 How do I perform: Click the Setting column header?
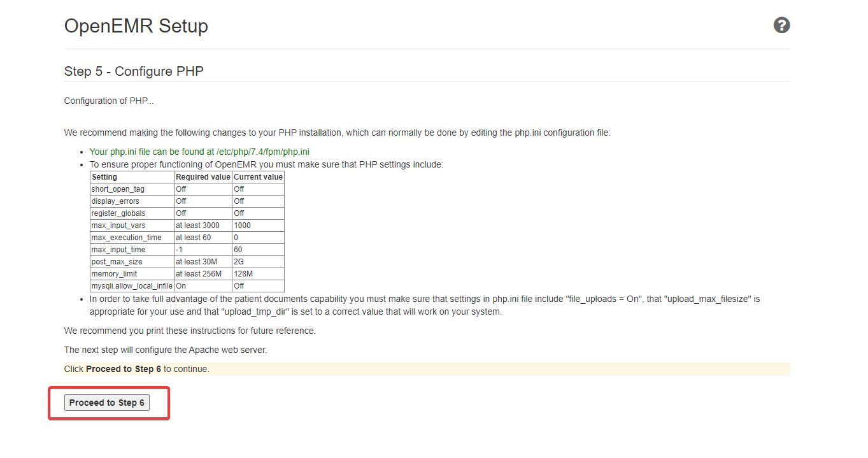(x=132, y=177)
